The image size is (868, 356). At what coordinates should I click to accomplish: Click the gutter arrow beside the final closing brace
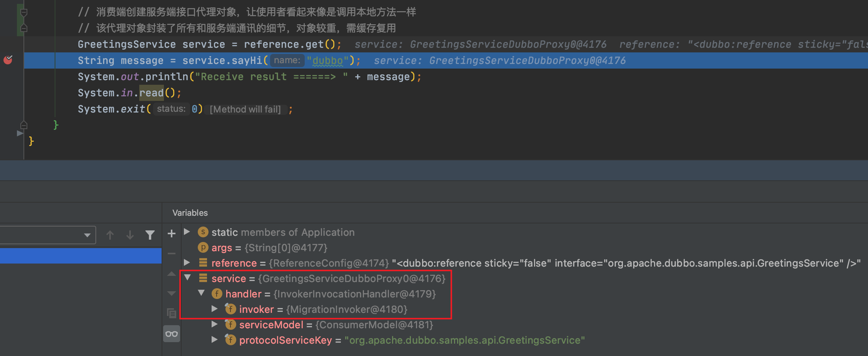(20, 133)
